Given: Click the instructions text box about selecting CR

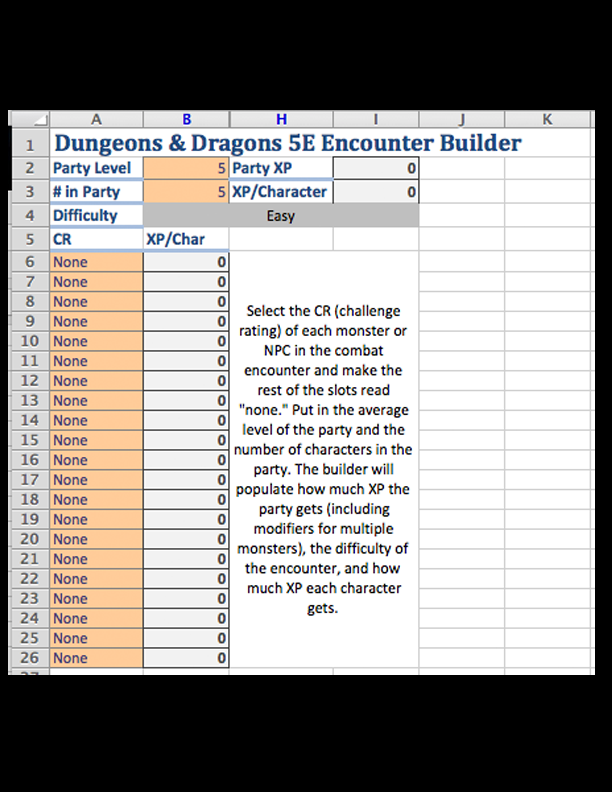Looking at the screenshot, I should [324, 459].
